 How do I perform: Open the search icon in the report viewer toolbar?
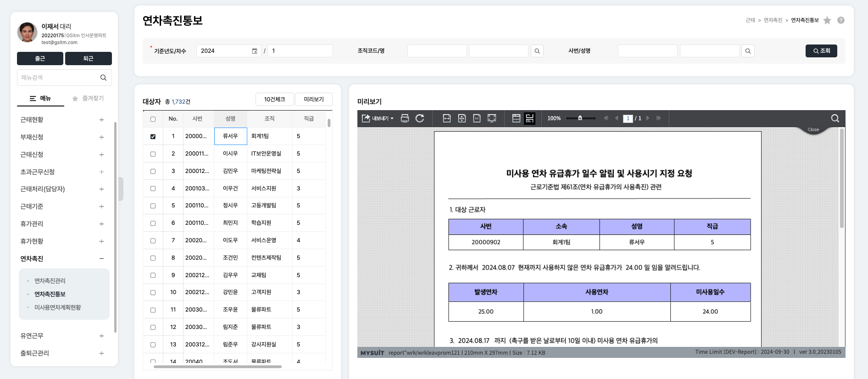pyautogui.click(x=835, y=118)
